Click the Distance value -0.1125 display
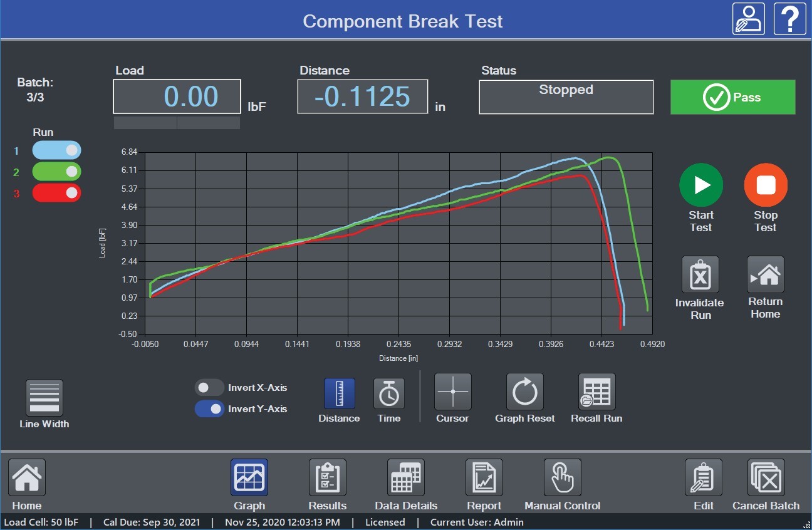This screenshot has height=530, width=812. [x=363, y=96]
